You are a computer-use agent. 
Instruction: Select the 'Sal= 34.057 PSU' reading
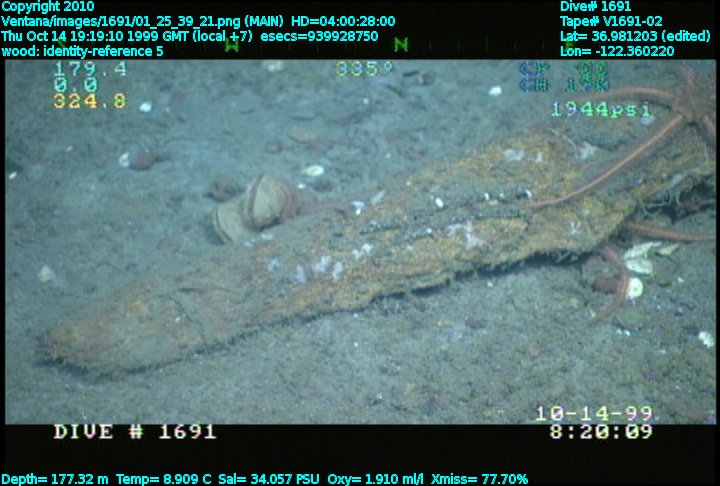269,480
